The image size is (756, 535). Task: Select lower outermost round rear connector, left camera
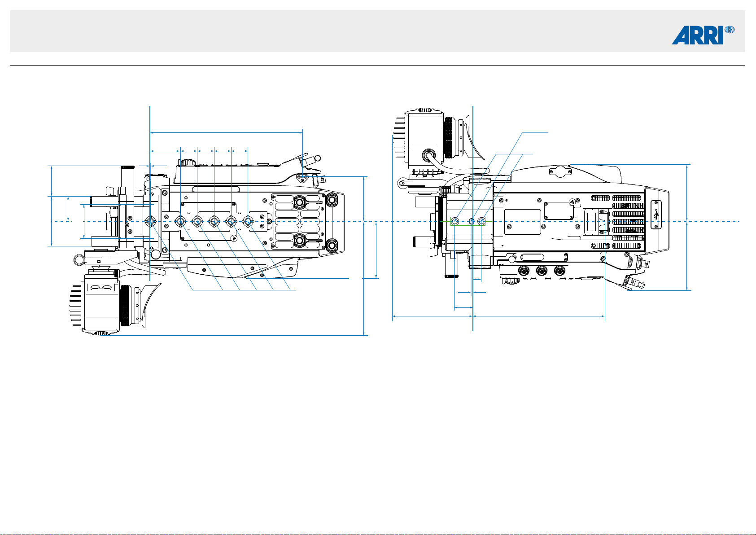point(332,245)
